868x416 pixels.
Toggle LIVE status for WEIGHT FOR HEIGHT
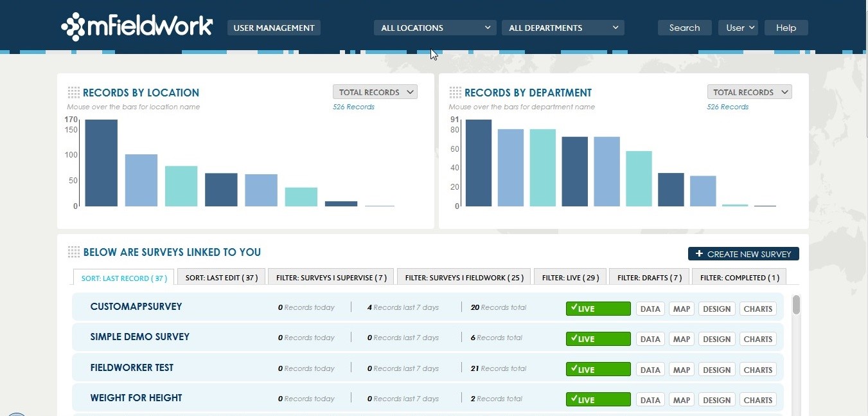(598, 399)
